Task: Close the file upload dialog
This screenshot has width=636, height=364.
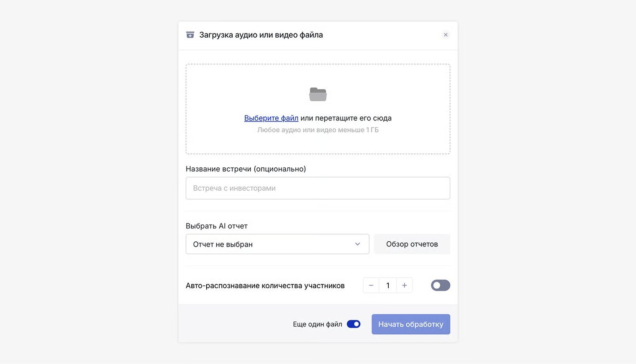Action: tap(446, 35)
